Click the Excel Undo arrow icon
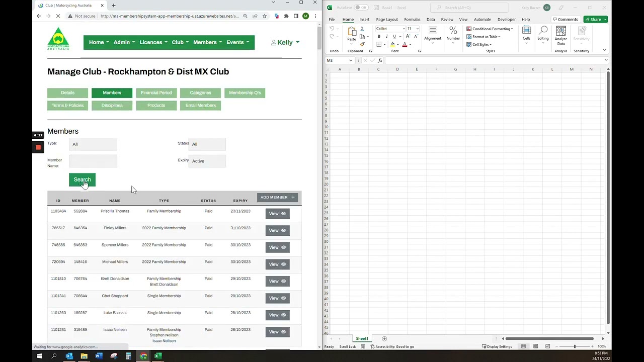 pyautogui.click(x=332, y=29)
